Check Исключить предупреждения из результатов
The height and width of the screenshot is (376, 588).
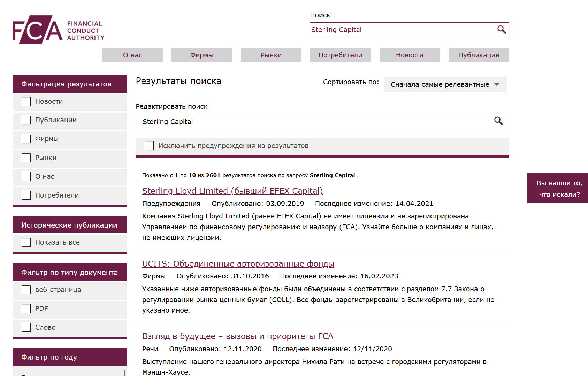[149, 146]
